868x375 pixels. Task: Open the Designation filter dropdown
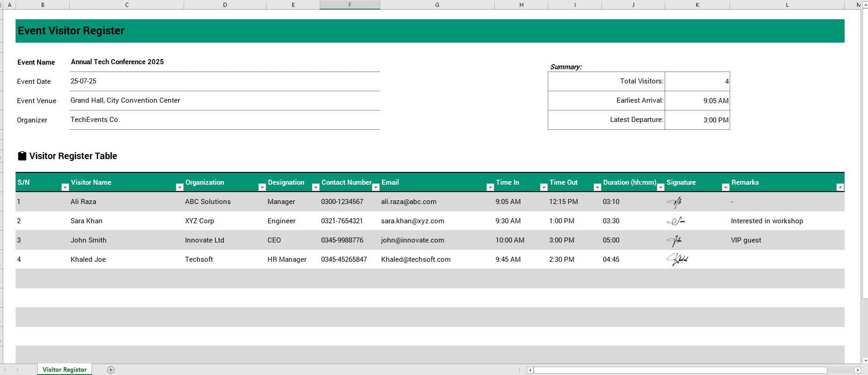coord(316,187)
